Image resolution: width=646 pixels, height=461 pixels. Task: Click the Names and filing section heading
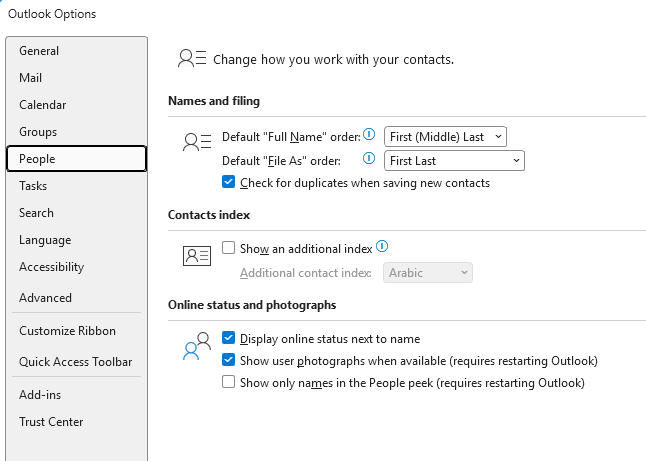(214, 101)
